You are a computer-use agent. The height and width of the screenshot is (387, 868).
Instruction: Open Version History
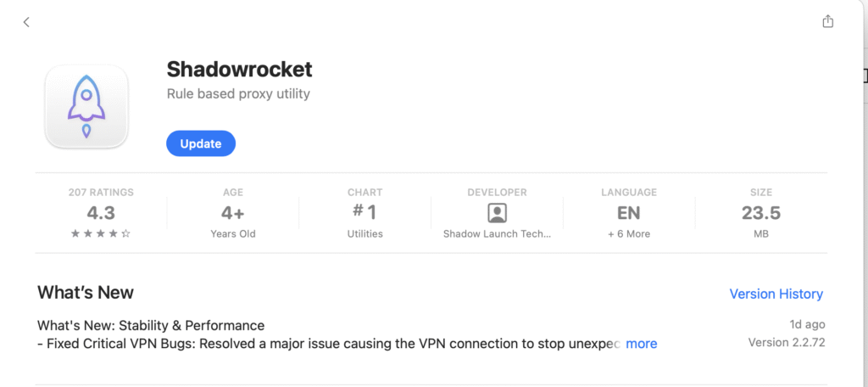776,294
